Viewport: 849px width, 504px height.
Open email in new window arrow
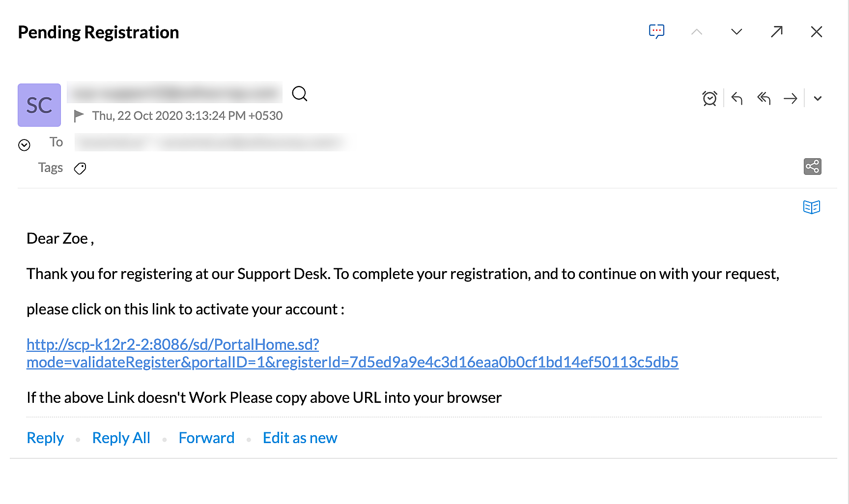coord(776,32)
